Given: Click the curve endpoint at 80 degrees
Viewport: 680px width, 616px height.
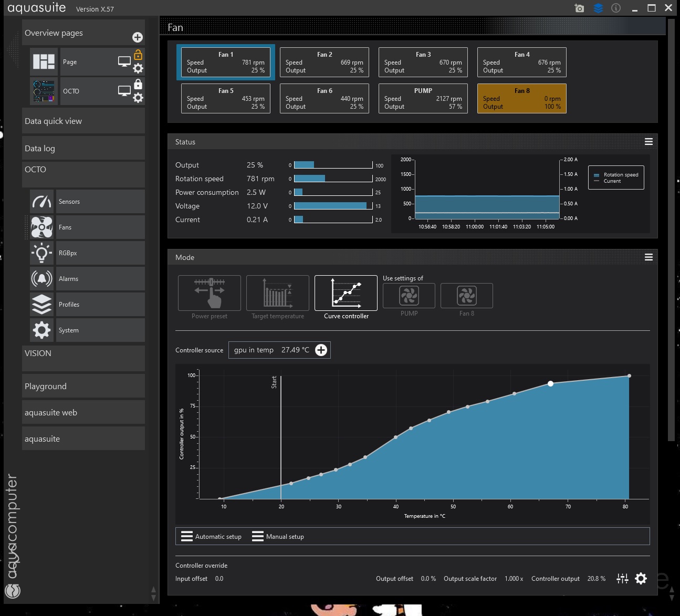Looking at the screenshot, I should coord(629,376).
